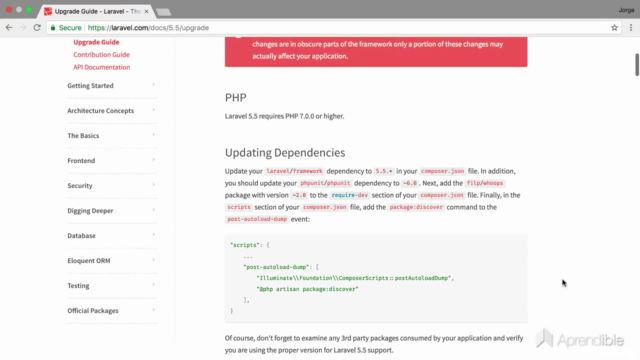Image resolution: width=640 pixels, height=360 pixels.
Task: Open the Contribution Guide link
Action: [101, 54]
